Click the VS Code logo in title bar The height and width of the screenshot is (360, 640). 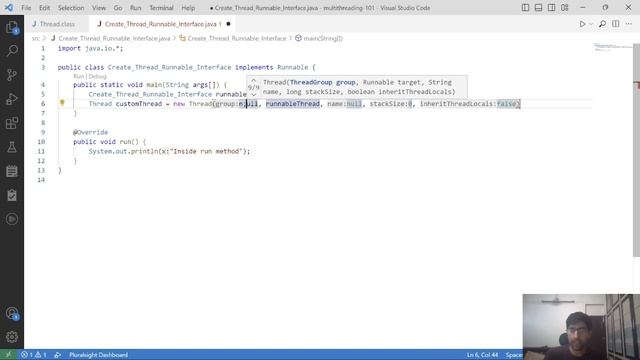pos(9,8)
